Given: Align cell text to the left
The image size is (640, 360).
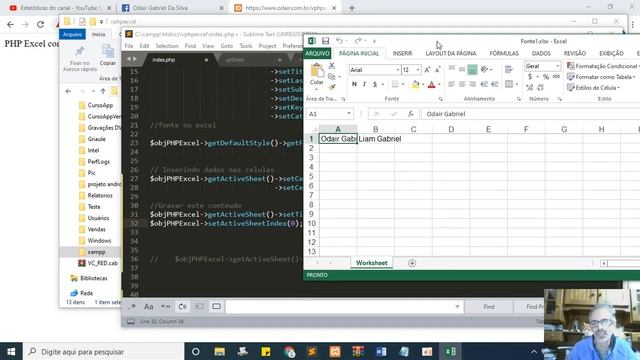Looking at the screenshot, I should tap(451, 84).
